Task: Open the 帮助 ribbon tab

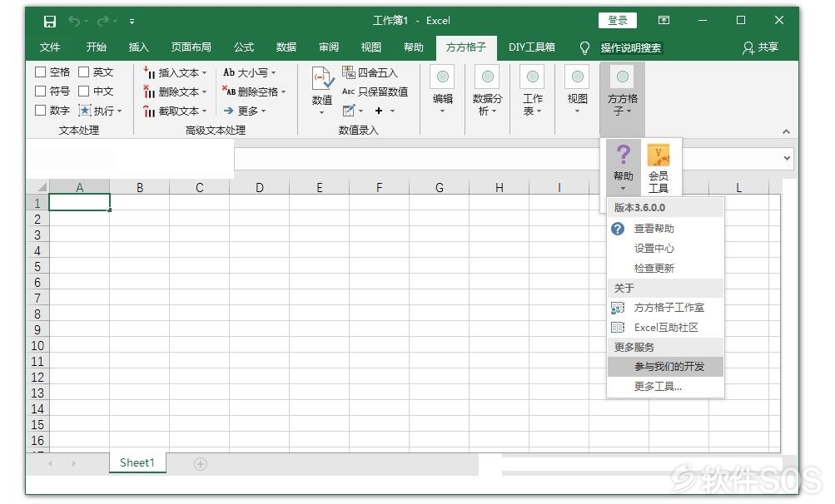Action: point(413,47)
